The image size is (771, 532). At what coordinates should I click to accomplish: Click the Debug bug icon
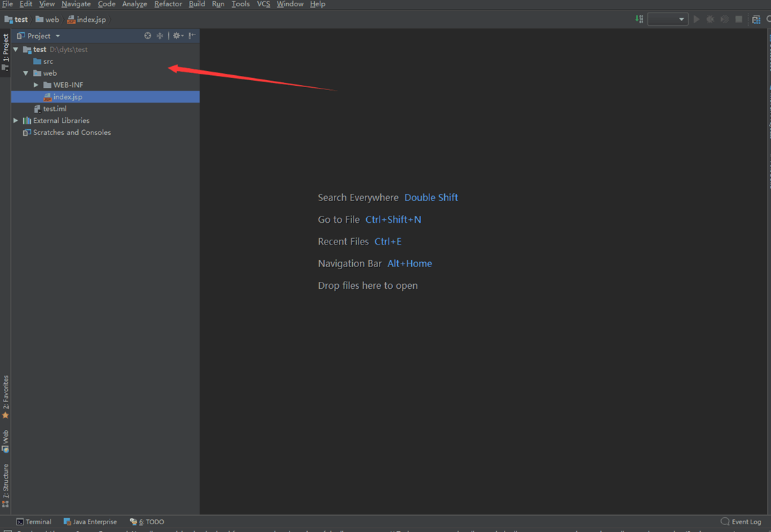[x=710, y=19]
